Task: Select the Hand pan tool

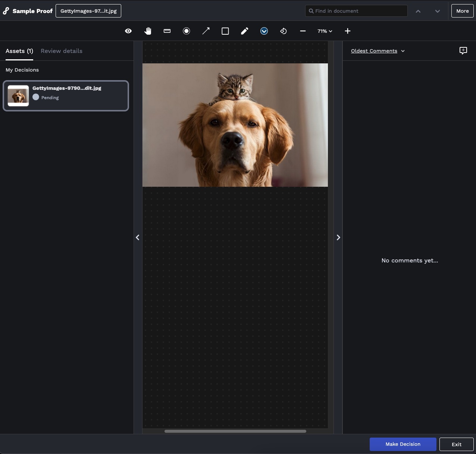Action: click(148, 31)
